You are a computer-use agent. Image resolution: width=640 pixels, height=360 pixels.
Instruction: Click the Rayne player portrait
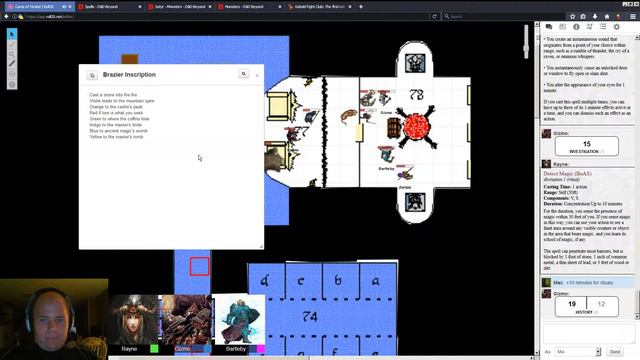[135, 320]
